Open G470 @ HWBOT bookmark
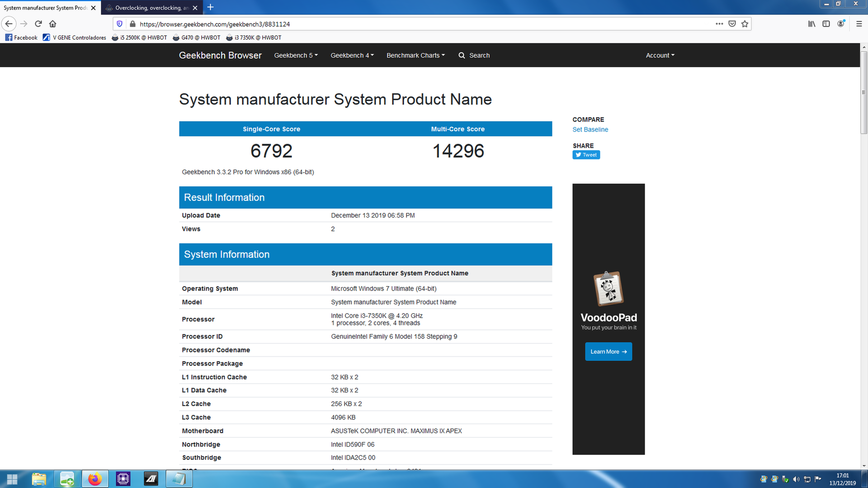Screen dimensions: 868x488 click(196, 38)
